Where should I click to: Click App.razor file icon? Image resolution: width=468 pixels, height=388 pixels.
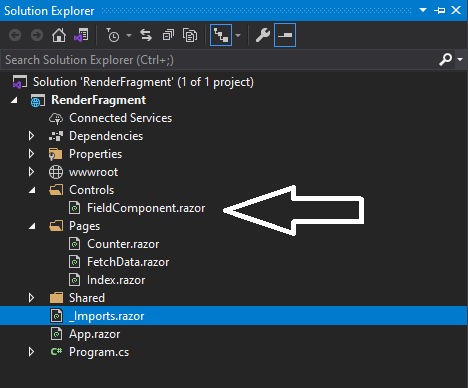pos(56,334)
